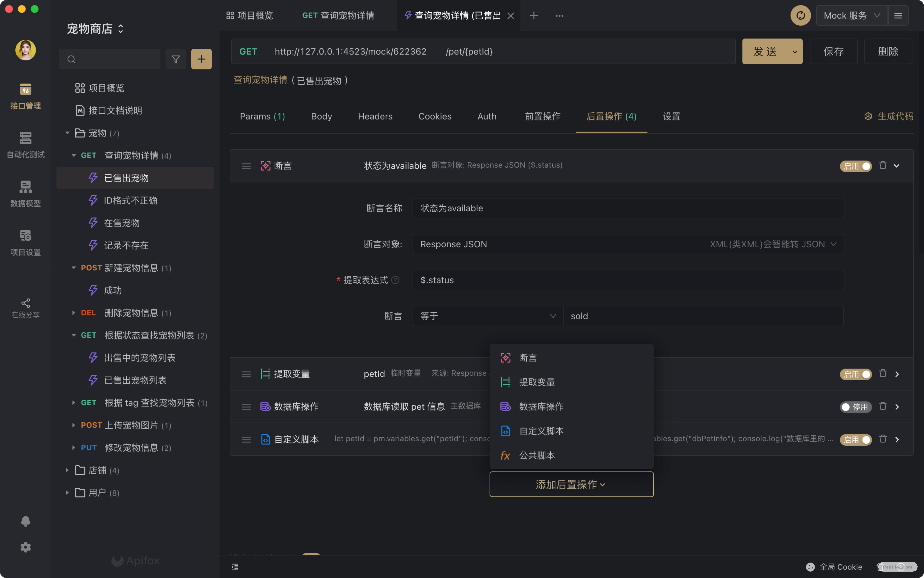Viewport: 924px width, 578px height.
Task: Switch to the Cookies tab
Action: coord(435,116)
